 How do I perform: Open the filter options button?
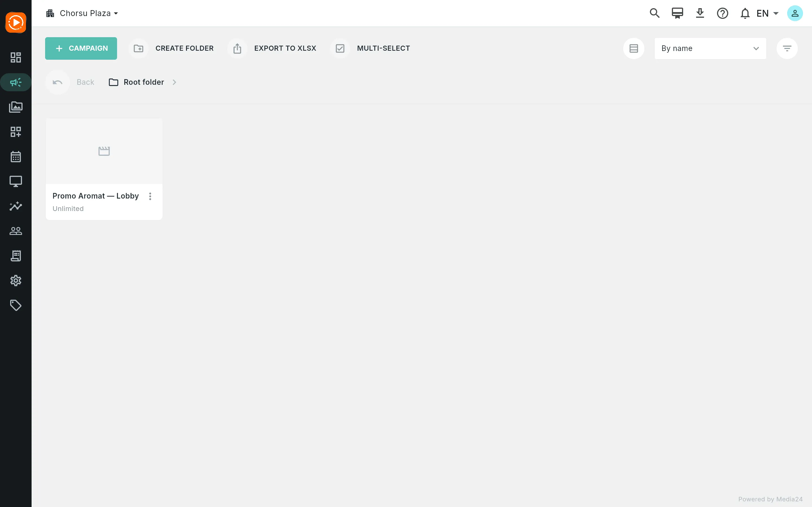pyautogui.click(x=787, y=48)
